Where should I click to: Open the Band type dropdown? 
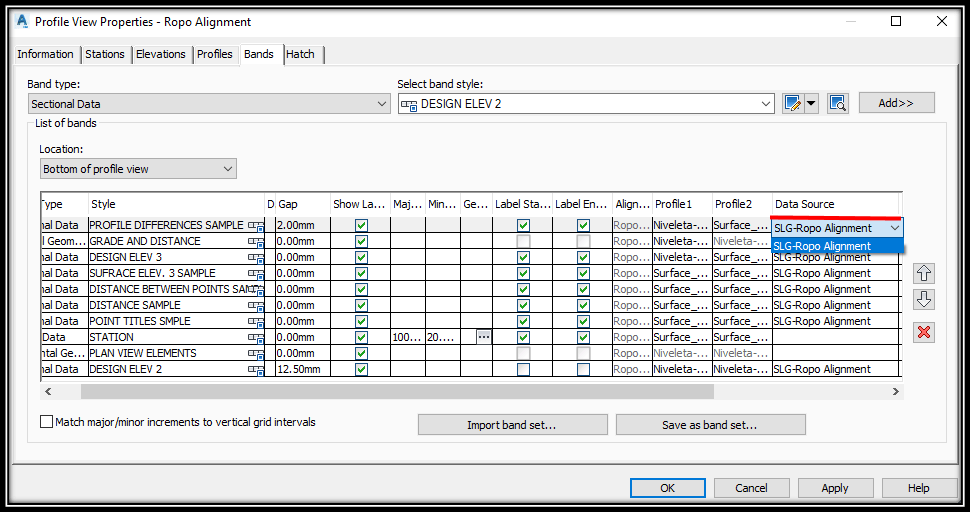click(x=209, y=104)
